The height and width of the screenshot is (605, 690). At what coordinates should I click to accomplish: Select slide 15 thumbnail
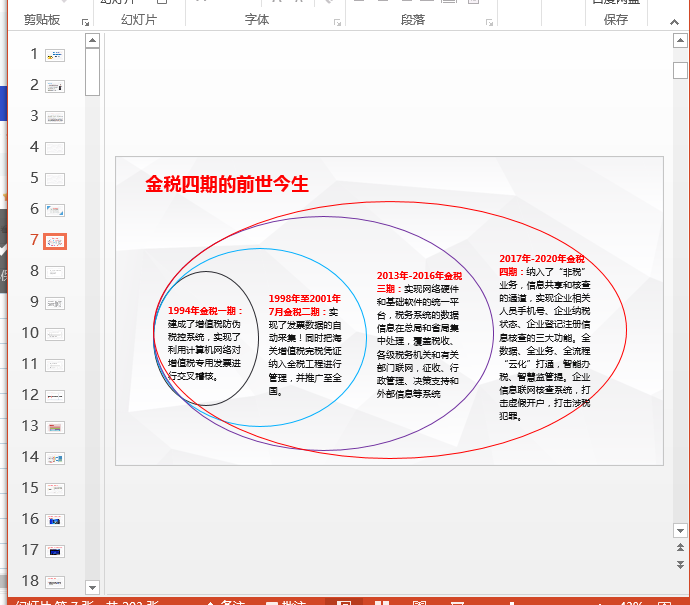click(55, 489)
